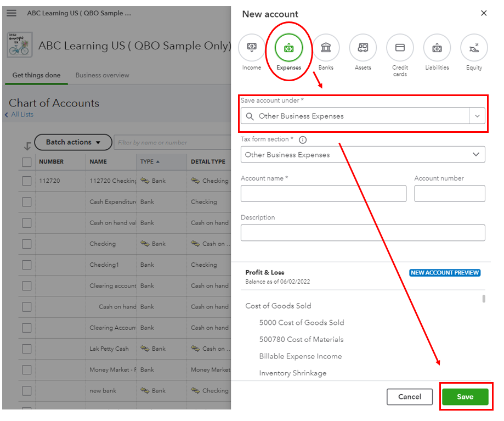The height and width of the screenshot is (421, 504).
Task: Check the box for Cash Expenditure row
Action: [x=27, y=202]
